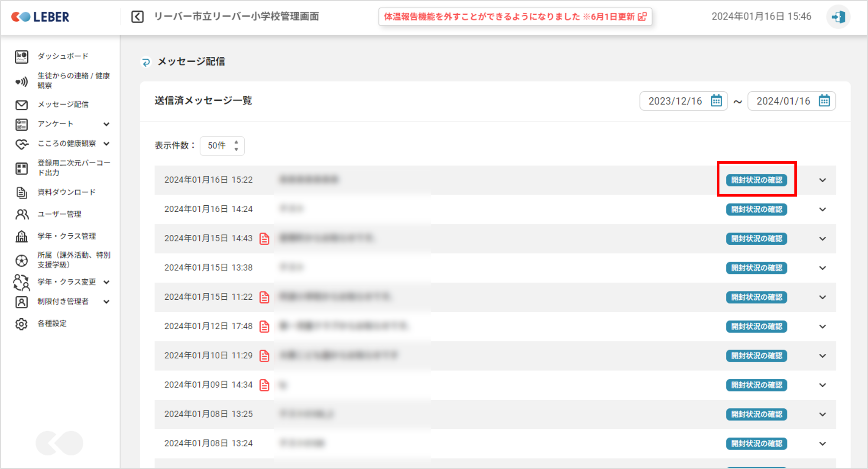Expand the こころの健康観察 submenu chevron

click(x=107, y=144)
